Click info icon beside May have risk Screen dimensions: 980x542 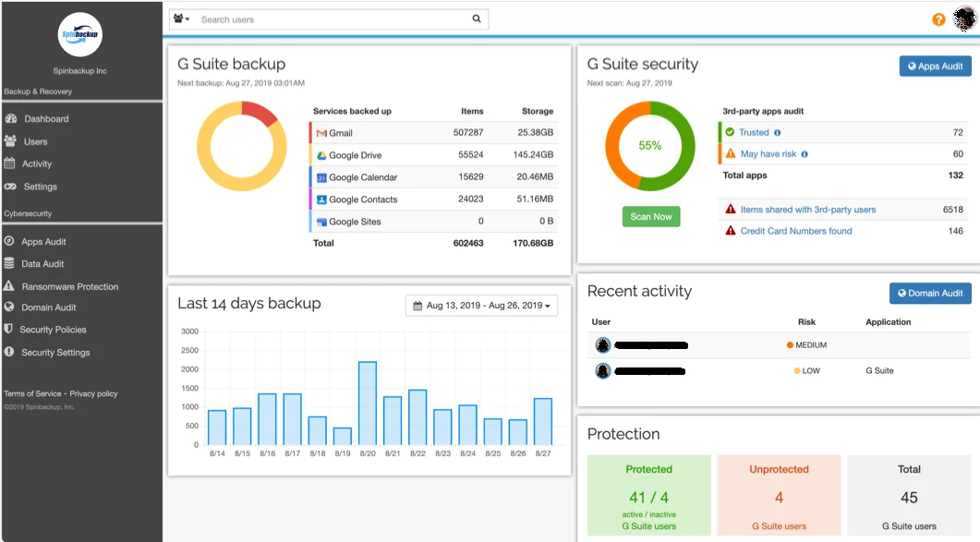805,154
